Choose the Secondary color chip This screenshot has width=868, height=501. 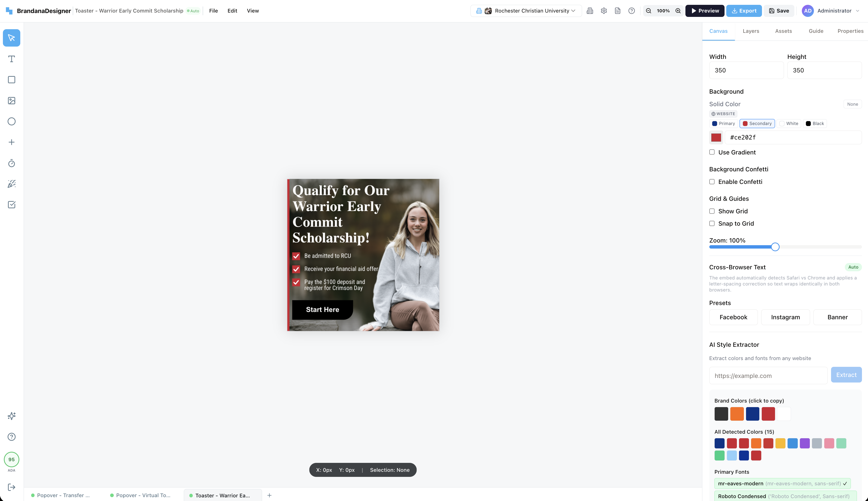[757, 124]
